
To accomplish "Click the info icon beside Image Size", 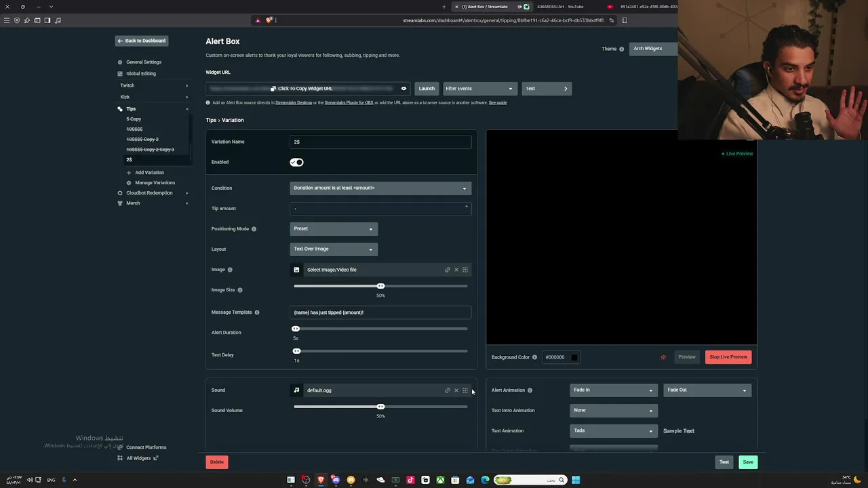I will (x=240, y=290).
